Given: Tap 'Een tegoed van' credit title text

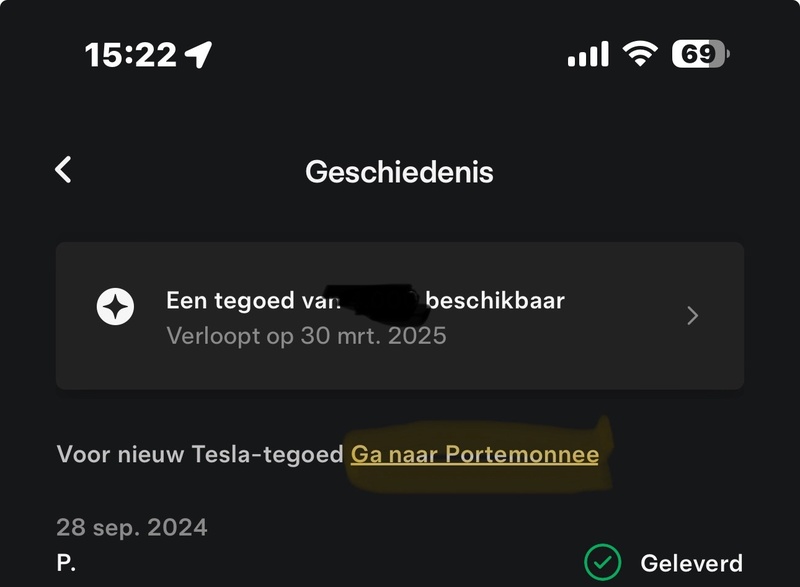Looking at the screenshot, I should [246, 300].
